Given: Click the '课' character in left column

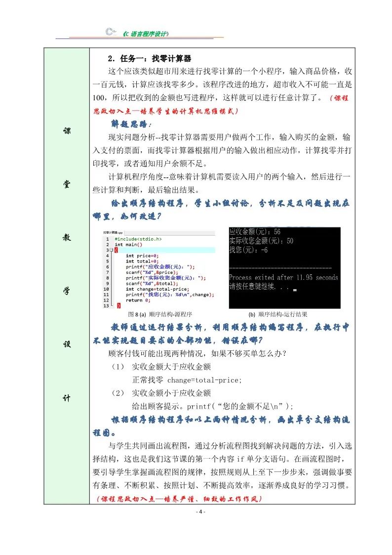Looking at the screenshot, I should click(66, 131).
